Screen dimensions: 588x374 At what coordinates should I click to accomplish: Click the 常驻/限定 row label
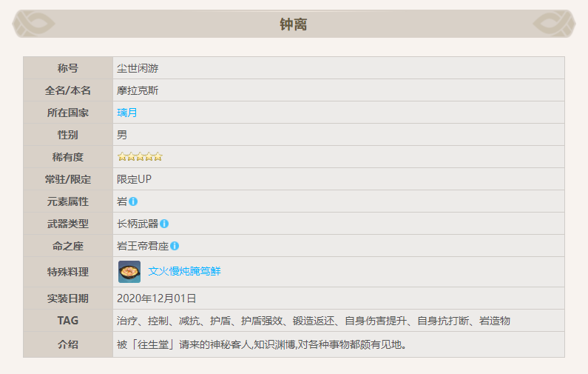pos(68,179)
